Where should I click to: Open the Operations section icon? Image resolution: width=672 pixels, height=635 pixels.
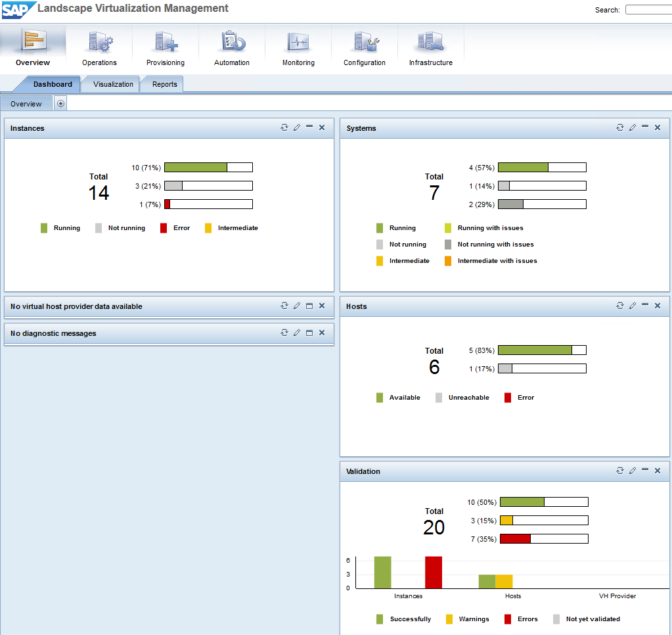click(100, 43)
